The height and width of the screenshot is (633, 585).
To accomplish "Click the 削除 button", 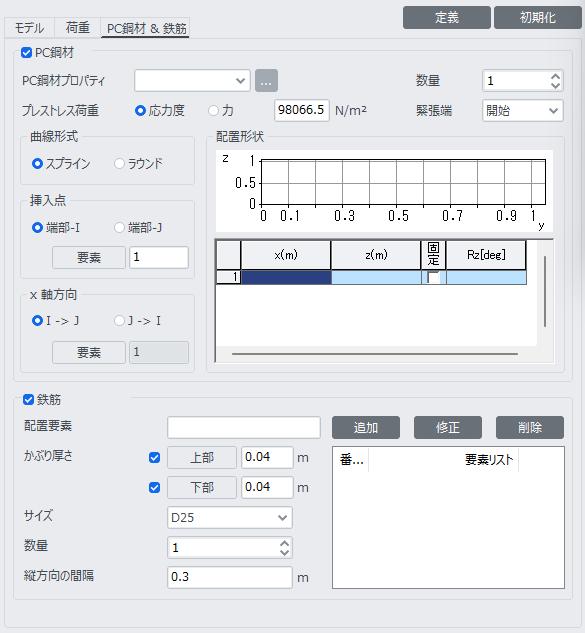I will [x=530, y=428].
